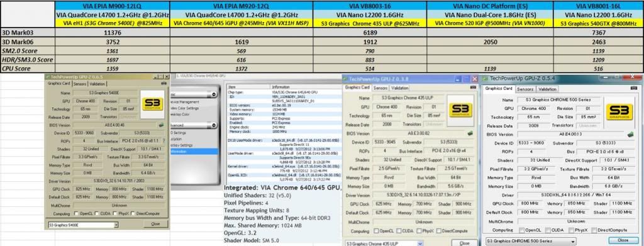
Task: Select Graphics Card tab in GPU-Z 0.5.4
Action: click(499, 88)
